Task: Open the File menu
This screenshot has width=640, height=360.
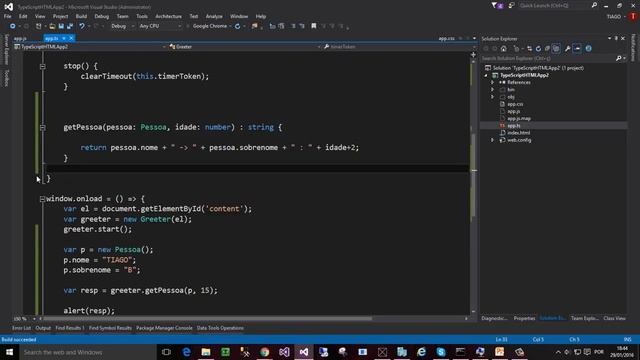Action: click(7, 16)
